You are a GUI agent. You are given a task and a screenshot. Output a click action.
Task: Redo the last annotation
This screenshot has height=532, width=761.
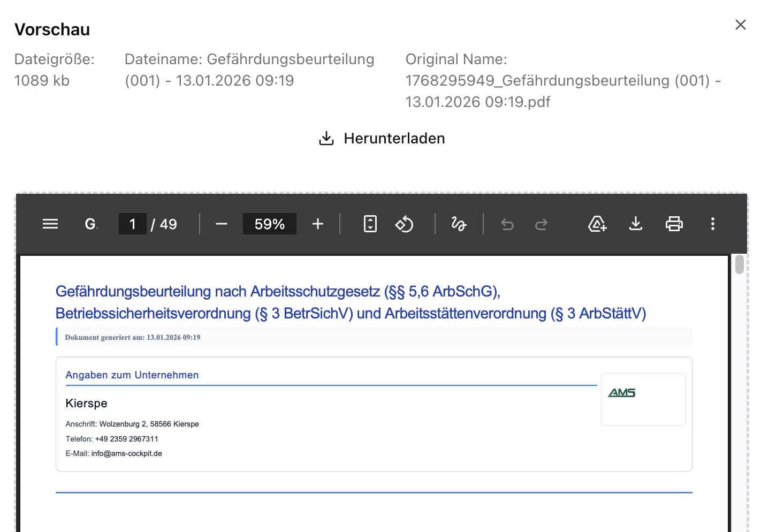click(x=541, y=224)
